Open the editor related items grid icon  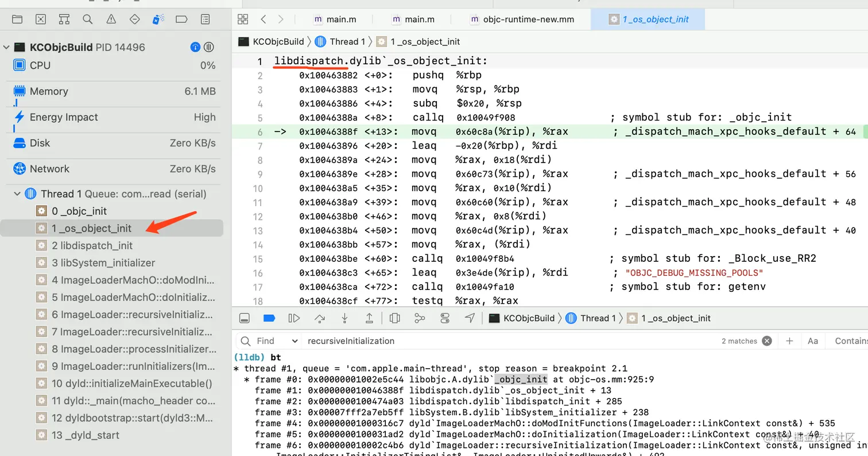tap(243, 19)
